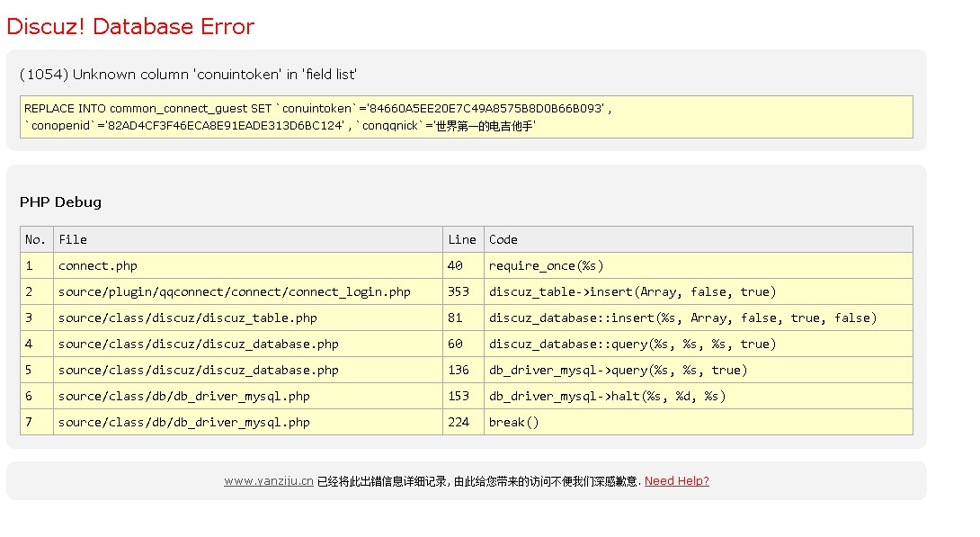
Task: Click the "PHP Debug" section heading
Action: click(60, 202)
